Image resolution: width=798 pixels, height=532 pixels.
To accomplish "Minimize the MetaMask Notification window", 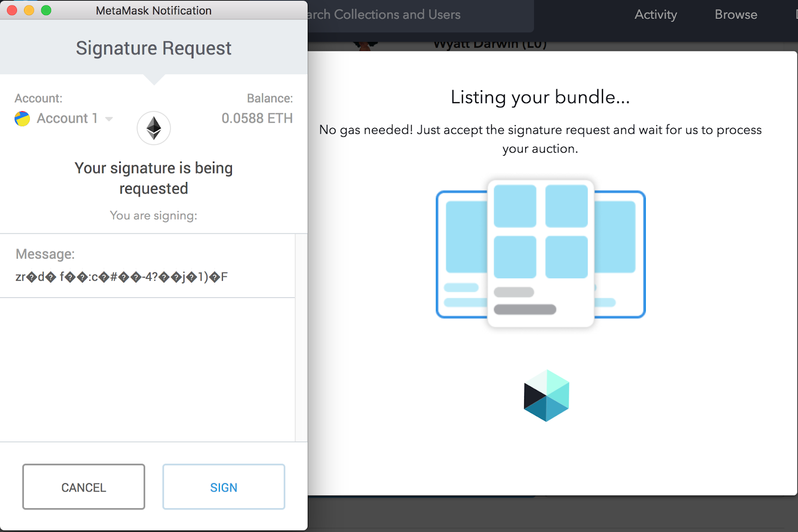I will coord(29,10).
